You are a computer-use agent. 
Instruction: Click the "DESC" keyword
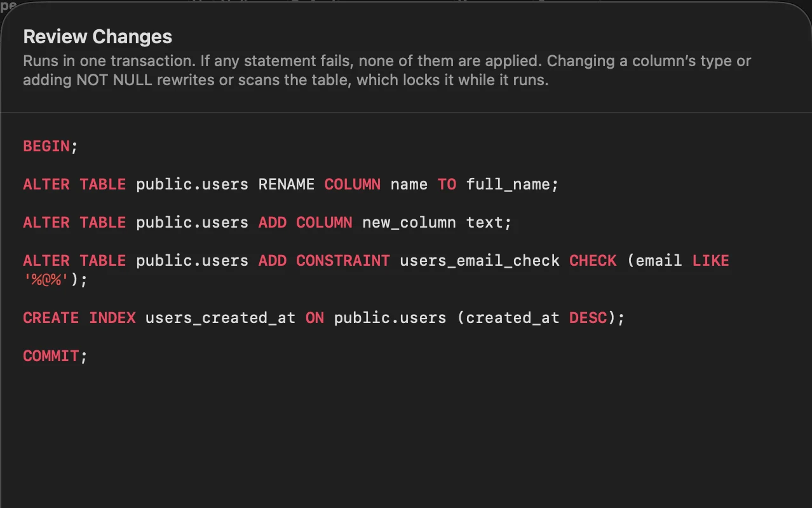tap(588, 318)
